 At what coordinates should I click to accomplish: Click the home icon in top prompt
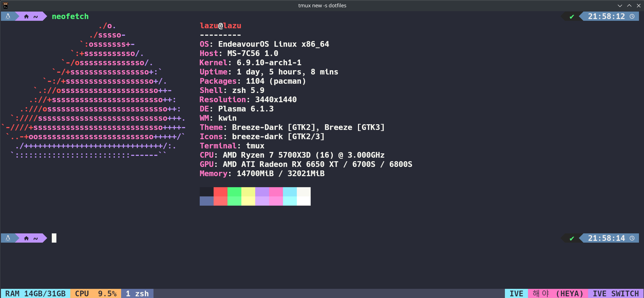point(26,17)
